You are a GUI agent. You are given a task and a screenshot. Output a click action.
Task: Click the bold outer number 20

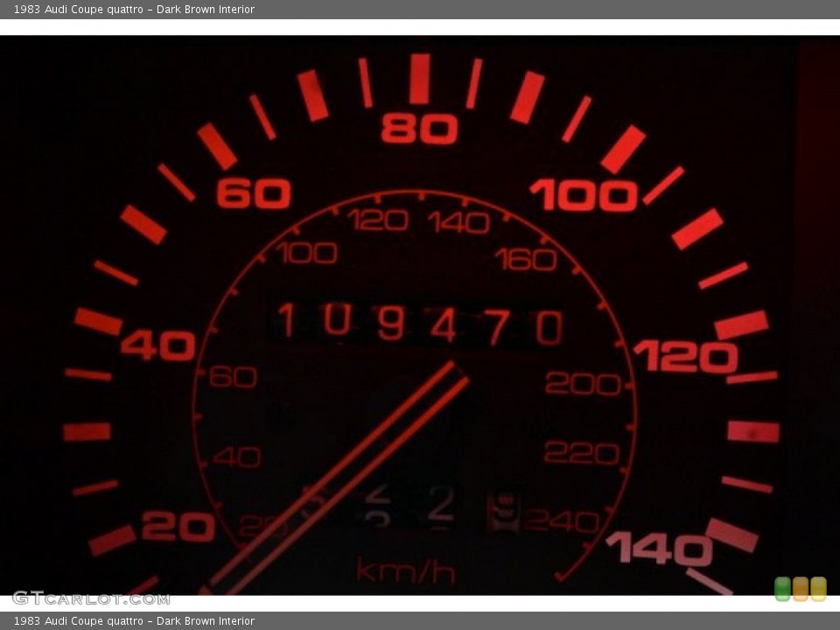[178, 527]
